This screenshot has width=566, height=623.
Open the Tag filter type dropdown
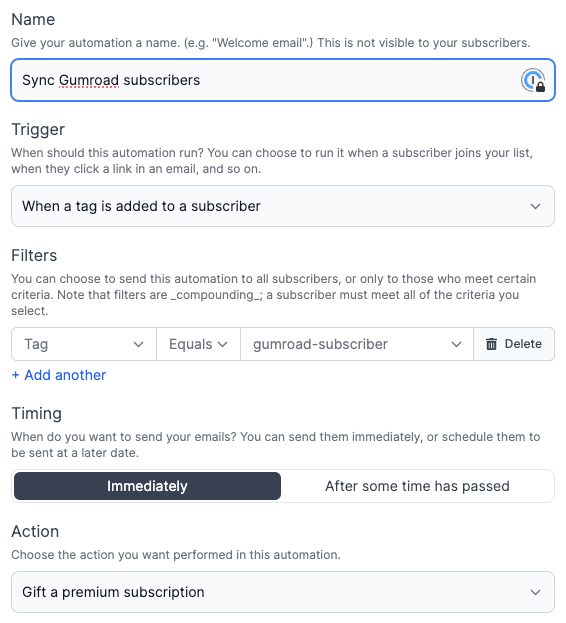pyautogui.click(x=84, y=344)
